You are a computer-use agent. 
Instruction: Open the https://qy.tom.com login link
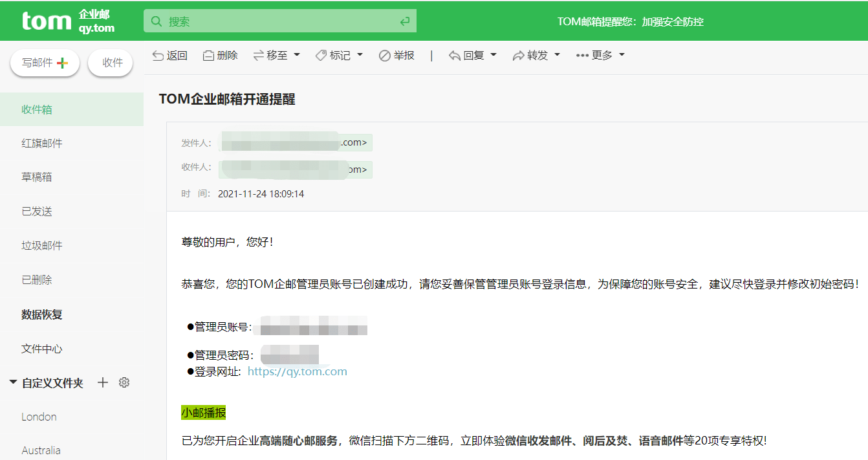297,371
